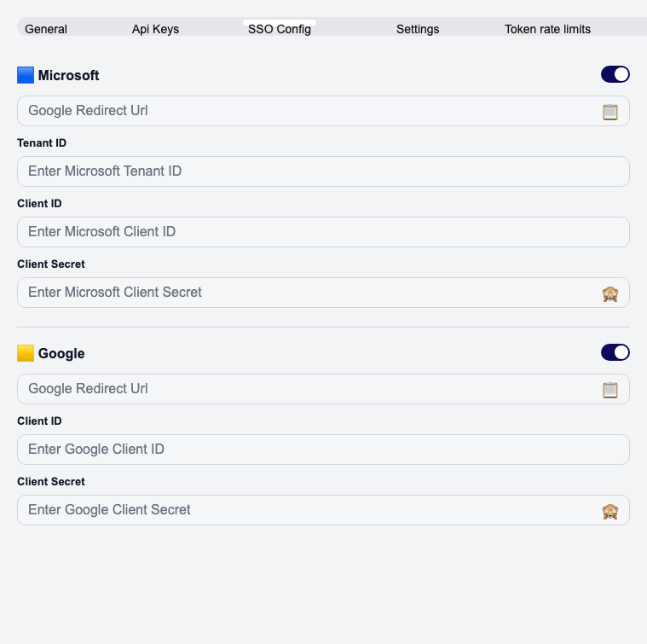This screenshot has height=644, width=647.
Task: Disable the Google SSO toggle
Action: click(x=615, y=352)
